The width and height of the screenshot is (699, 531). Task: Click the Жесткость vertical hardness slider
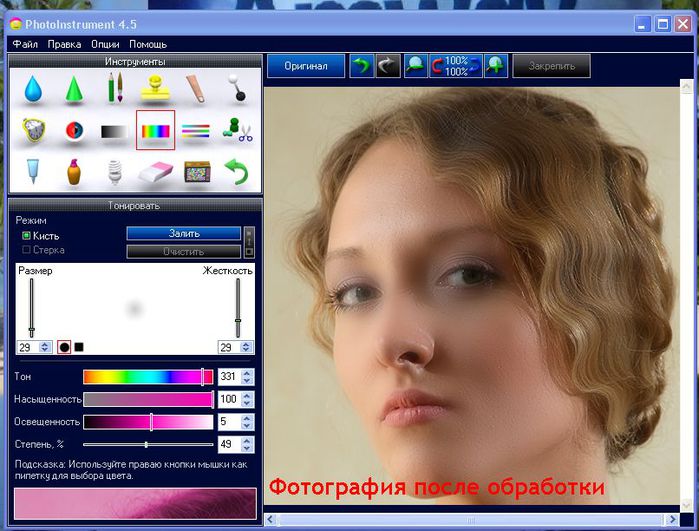click(x=238, y=308)
